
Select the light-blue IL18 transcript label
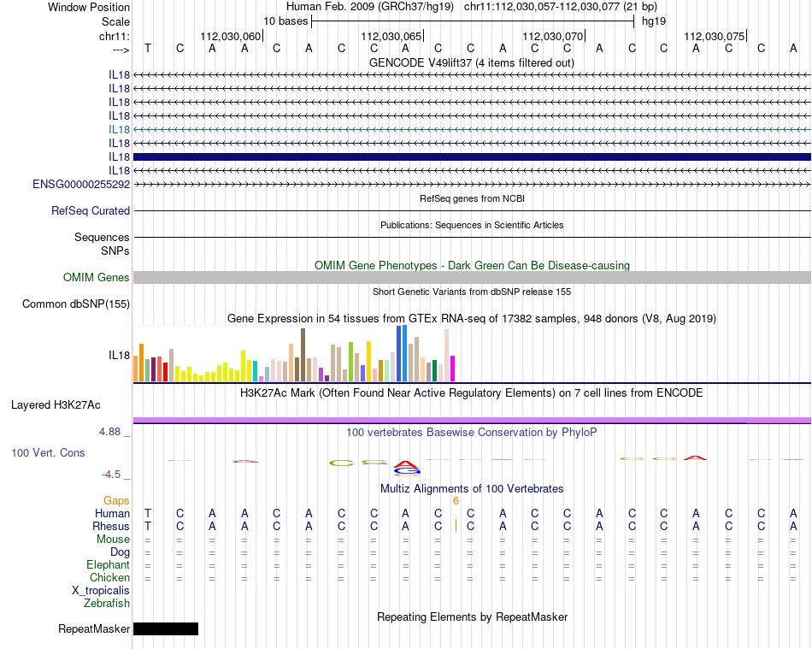[x=119, y=129]
